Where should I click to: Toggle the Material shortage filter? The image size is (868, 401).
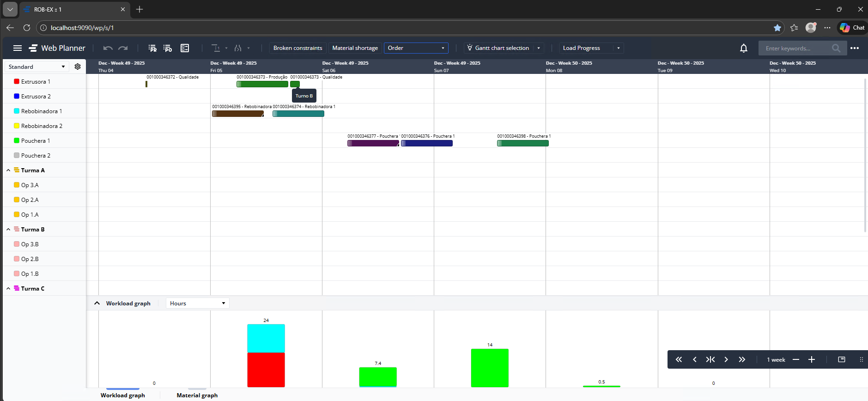(x=355, y=48)
